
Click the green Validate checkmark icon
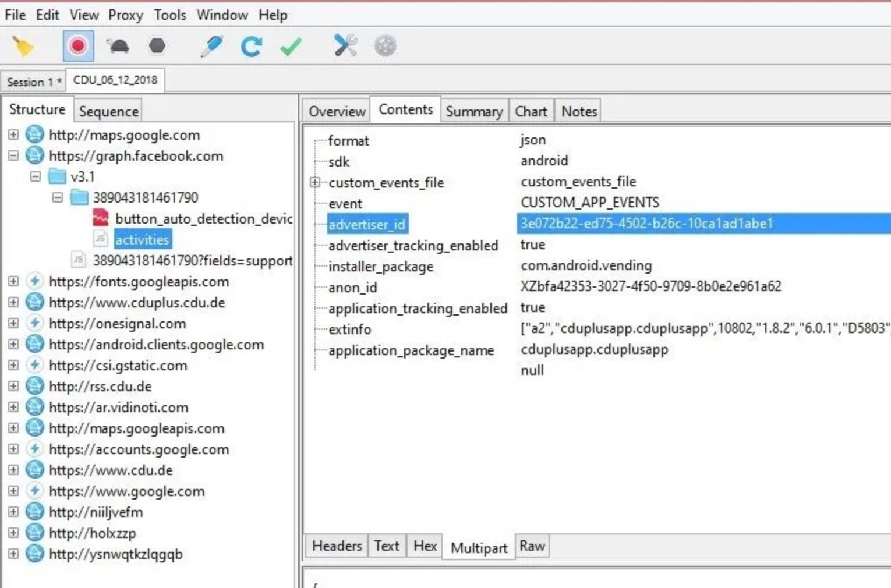[x=291, y=46]
